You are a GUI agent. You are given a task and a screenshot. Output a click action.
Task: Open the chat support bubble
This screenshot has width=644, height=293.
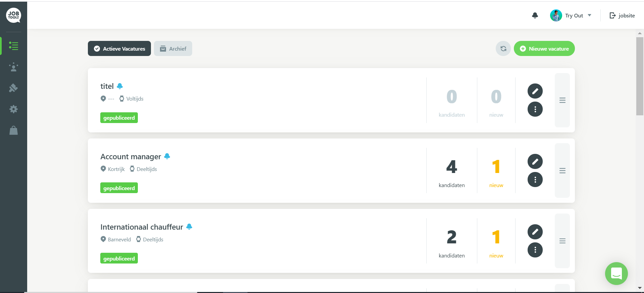tap(616, 274)
